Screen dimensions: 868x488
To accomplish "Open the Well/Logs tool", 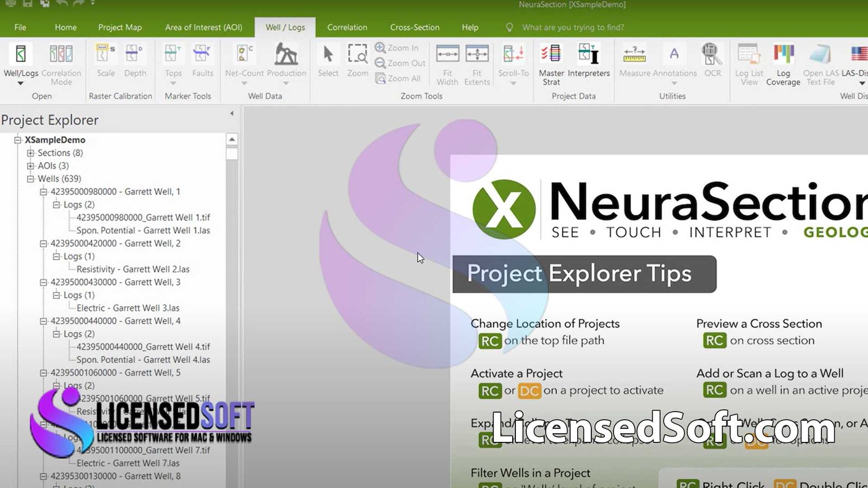I will (21, 61).
